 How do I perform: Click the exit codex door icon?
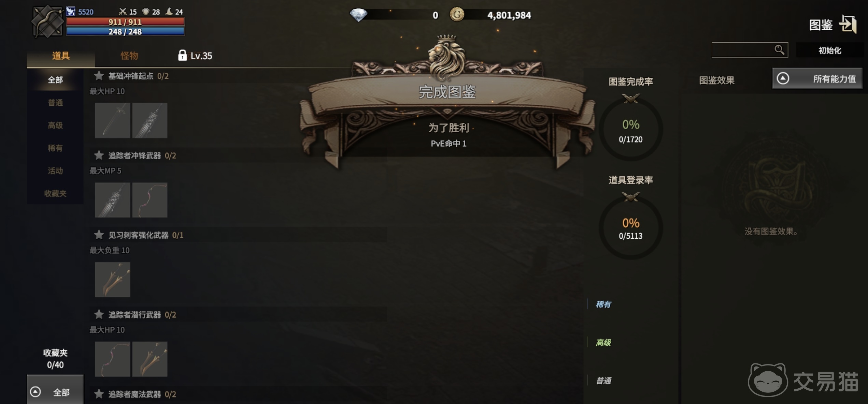[848, 24]
